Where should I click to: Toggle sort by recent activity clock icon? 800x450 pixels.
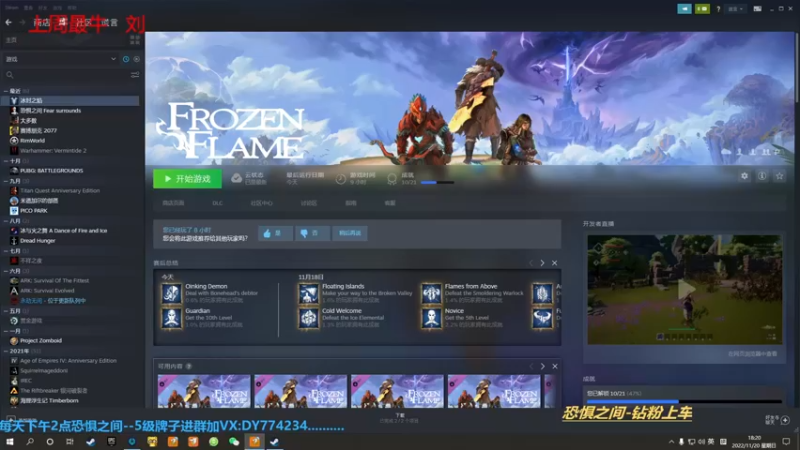click(126, 59)
